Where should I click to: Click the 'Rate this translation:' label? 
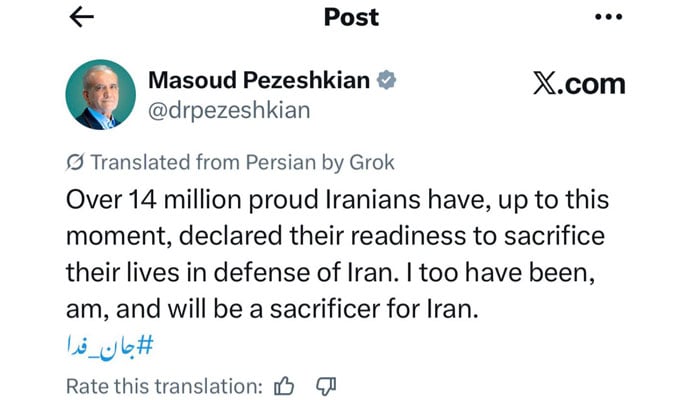tap(164, 385)
